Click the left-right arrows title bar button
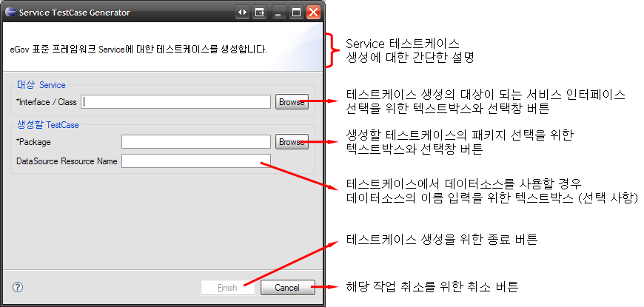Image resolution: width=644 pixels, height=307 pixels. 242,13
